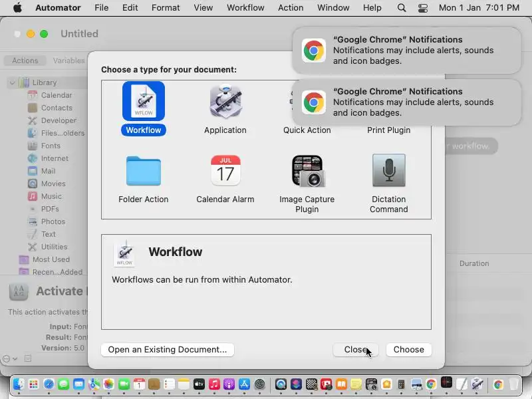Pick the Calendar Alarm document type

[225, 179]
